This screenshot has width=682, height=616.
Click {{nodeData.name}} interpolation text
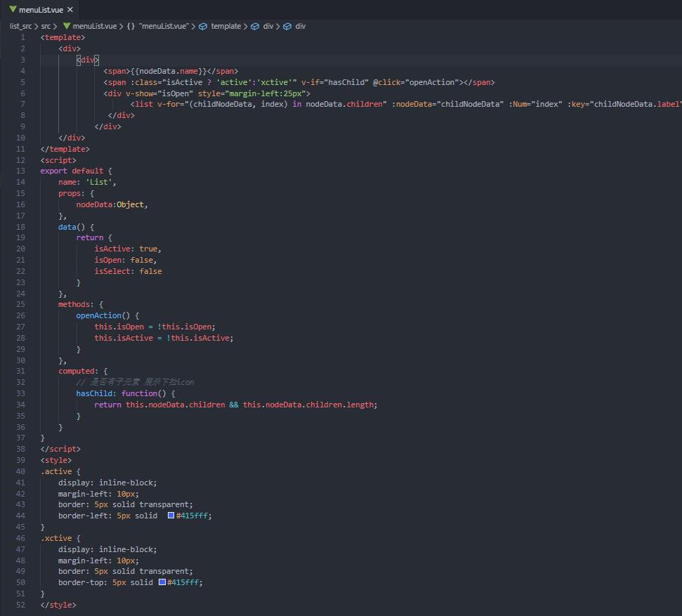click(169, 71)
